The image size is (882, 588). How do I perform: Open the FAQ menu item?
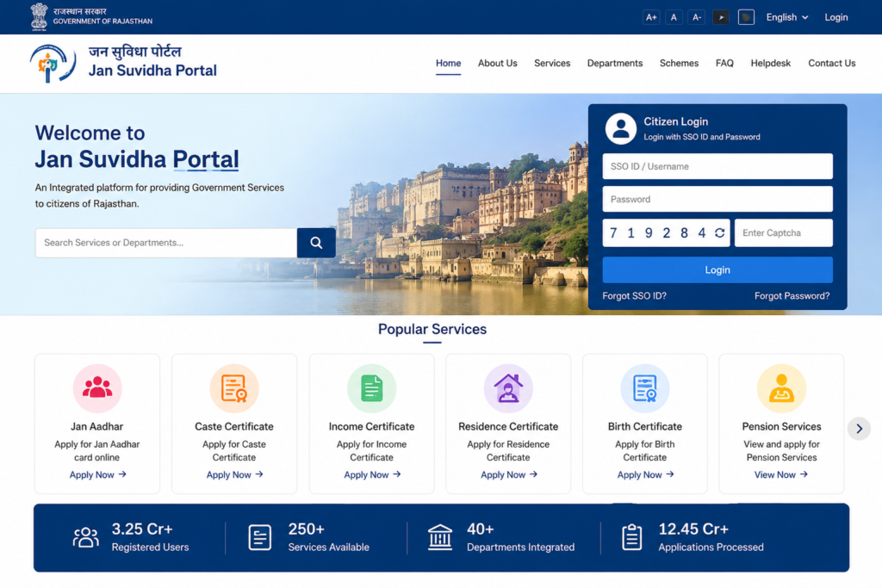pyautogui.click(x=724, y=63)
